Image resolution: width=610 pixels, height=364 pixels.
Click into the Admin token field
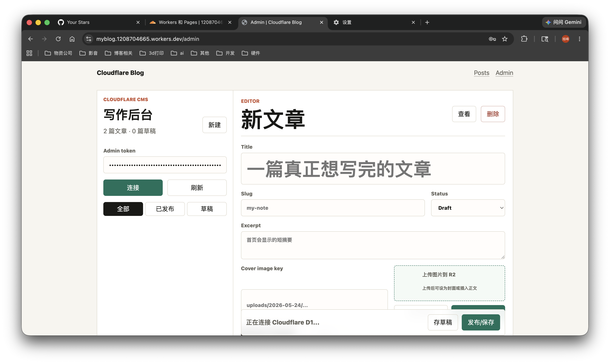click(165, 165)
